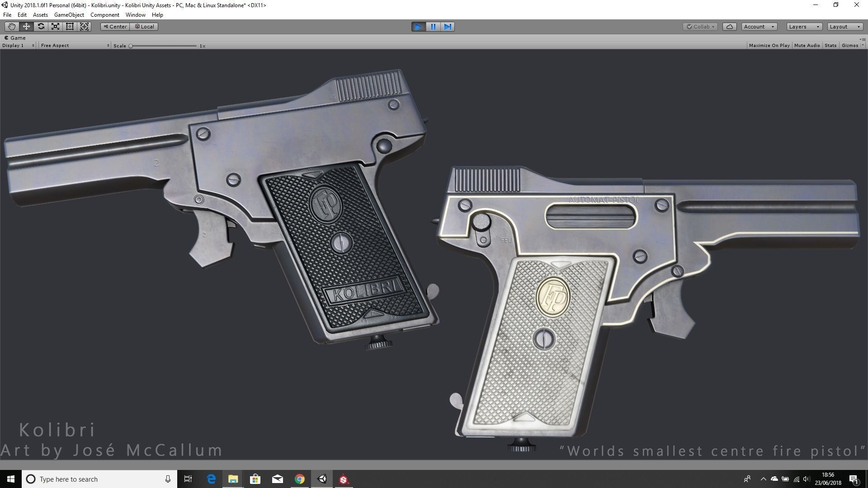868x488 pixels.
Task: Toggle Gizmos in game view
Action: click(850, 46)
